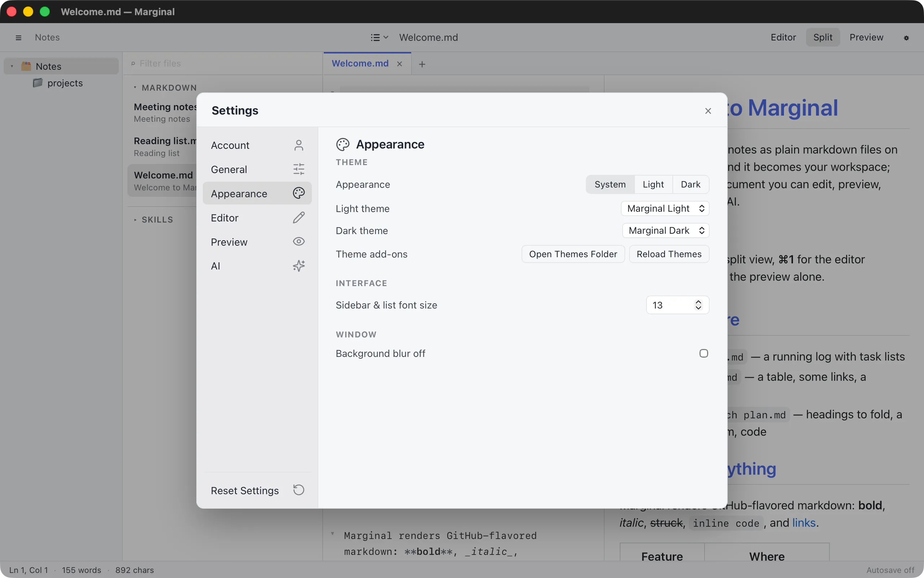Click the Filter files input field

pos(223,64)
